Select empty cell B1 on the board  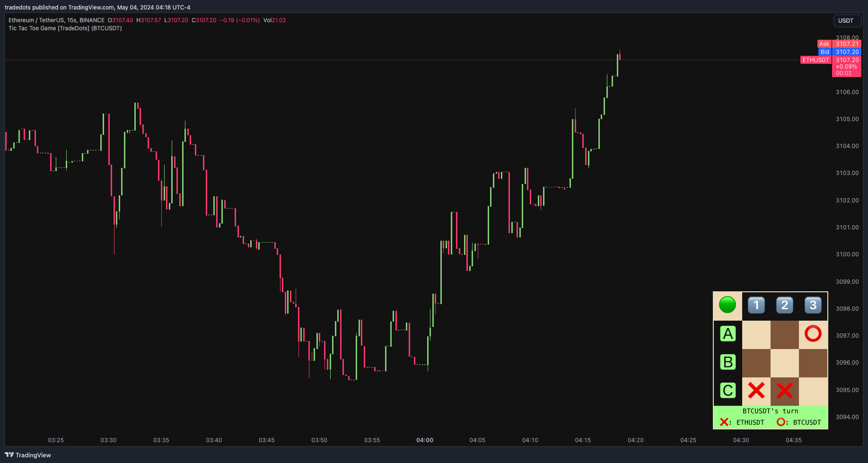point(756,363)
